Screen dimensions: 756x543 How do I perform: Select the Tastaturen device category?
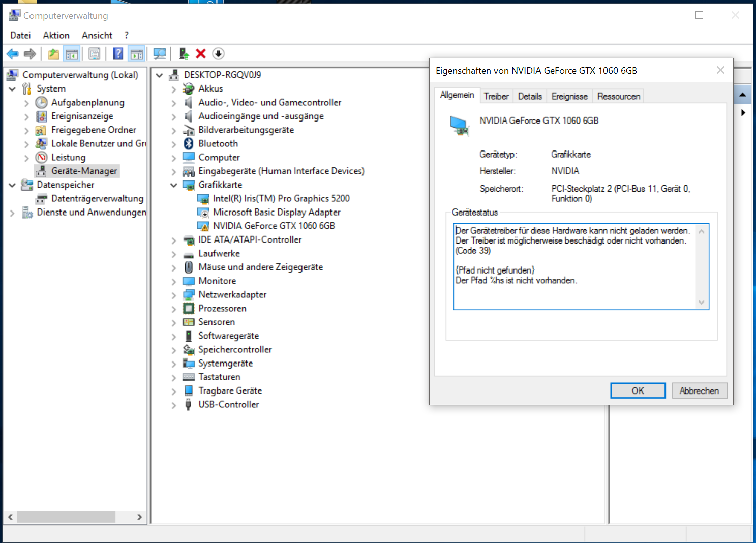click(219, 377)
